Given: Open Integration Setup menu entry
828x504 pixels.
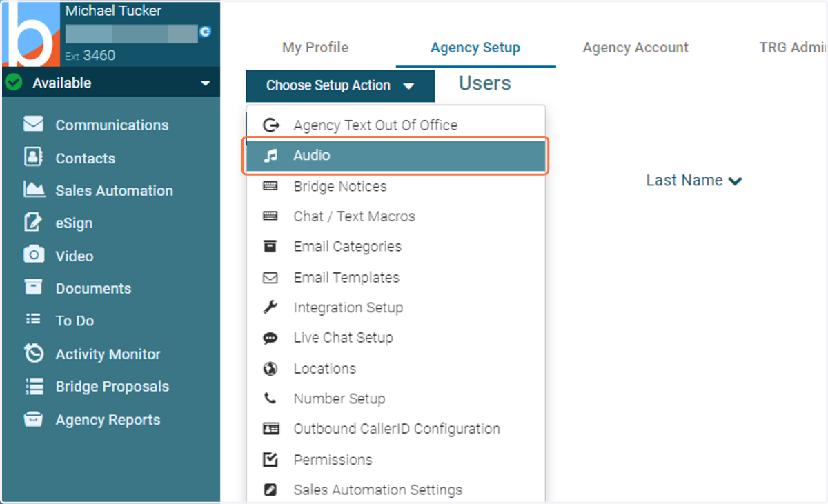Looking at the screenshot, I should [396, 308].
